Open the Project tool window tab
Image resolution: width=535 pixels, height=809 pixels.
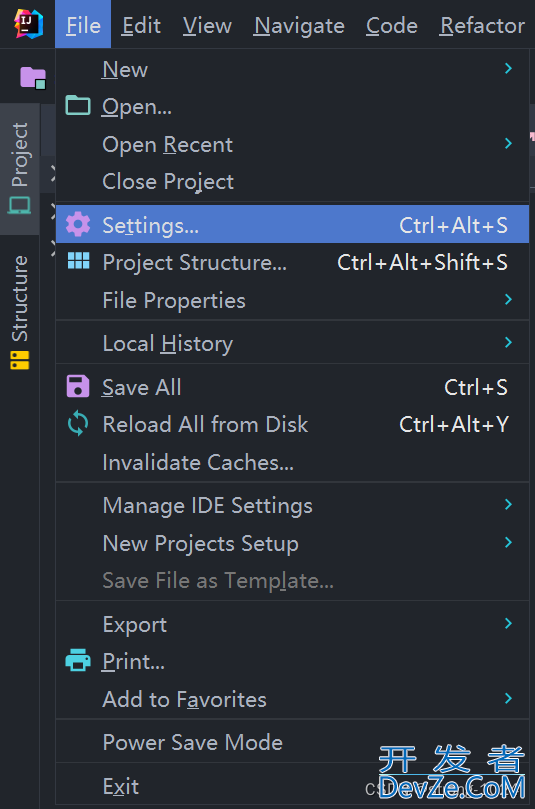click(20, 169)
